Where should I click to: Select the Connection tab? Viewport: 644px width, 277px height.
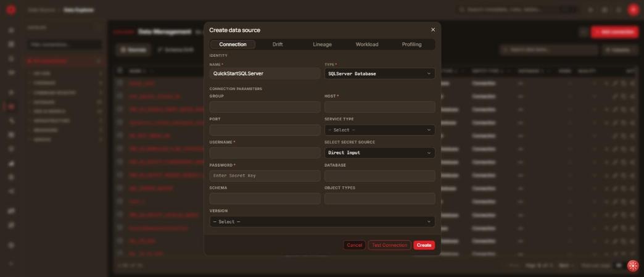pyautogui.click(x=233, y=44)
